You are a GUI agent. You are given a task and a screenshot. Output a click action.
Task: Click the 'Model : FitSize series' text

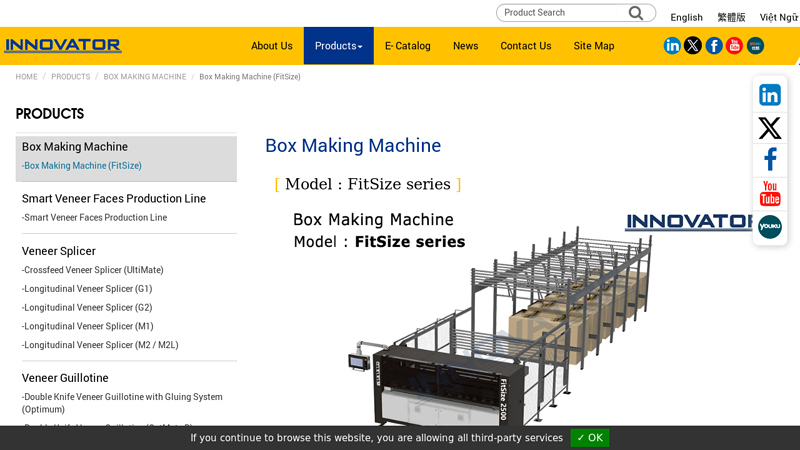coord(368,184)
